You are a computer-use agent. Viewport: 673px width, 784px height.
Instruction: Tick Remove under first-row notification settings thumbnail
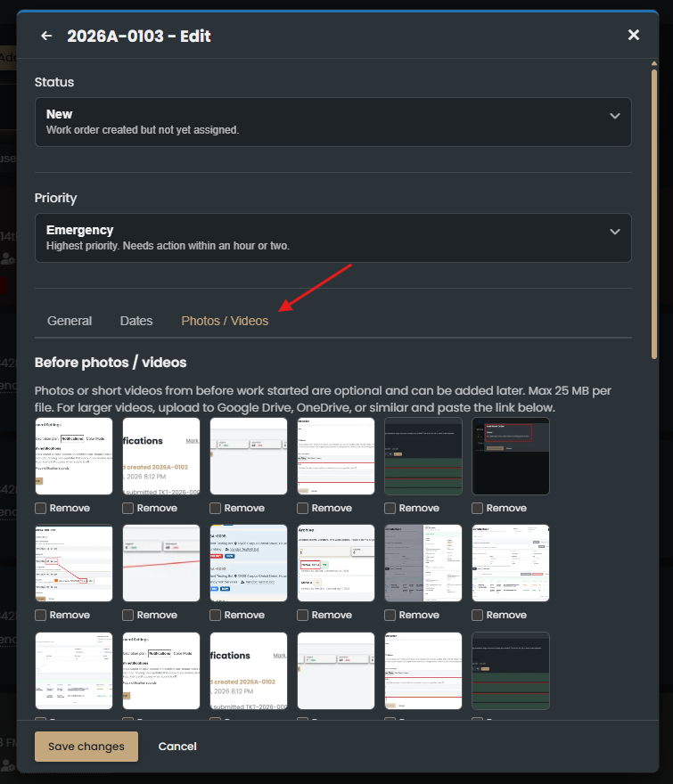click(x=40, y=509)
